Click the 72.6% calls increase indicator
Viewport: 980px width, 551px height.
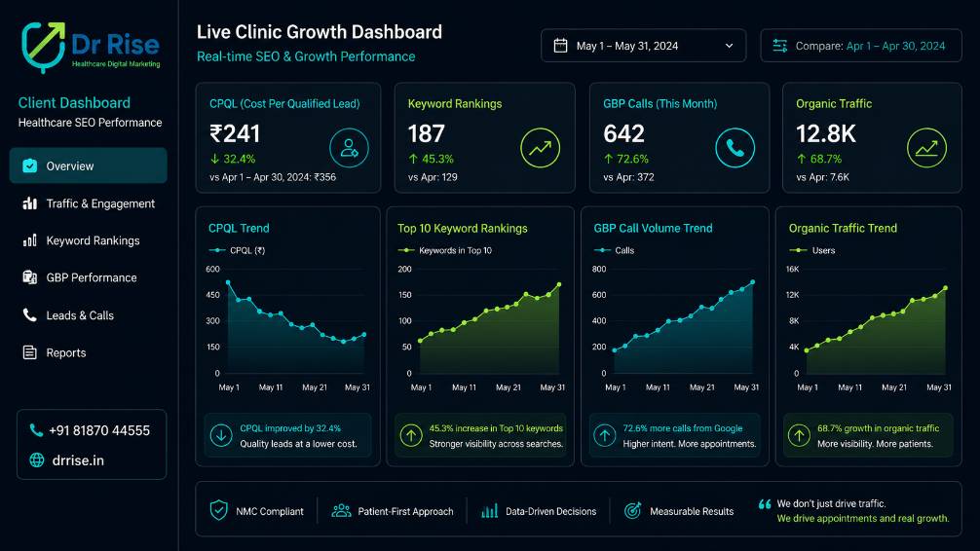625,159
